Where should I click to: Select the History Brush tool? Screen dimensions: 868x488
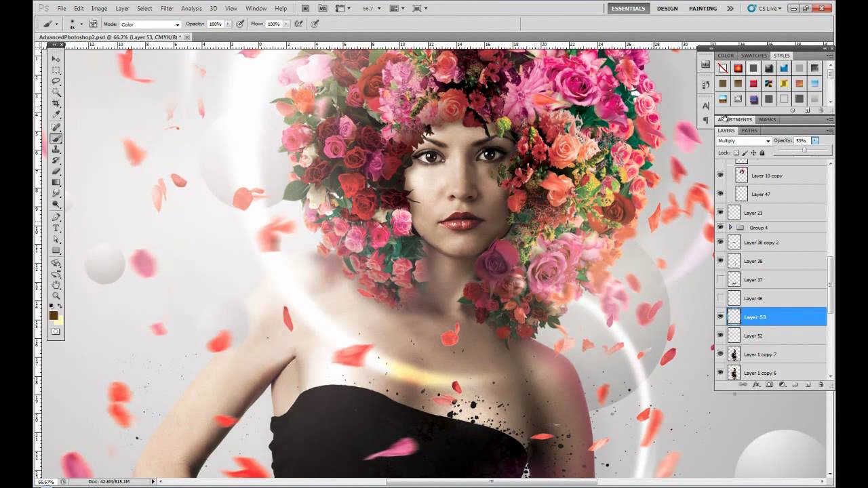pos(56,160)
